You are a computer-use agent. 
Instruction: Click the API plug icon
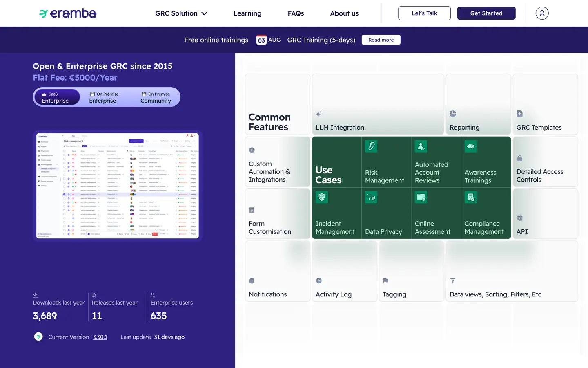tap(519, 218)
